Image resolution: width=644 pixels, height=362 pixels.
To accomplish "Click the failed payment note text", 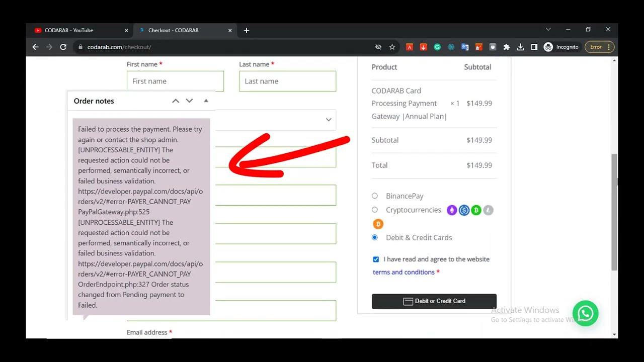I will click(141, 217).
